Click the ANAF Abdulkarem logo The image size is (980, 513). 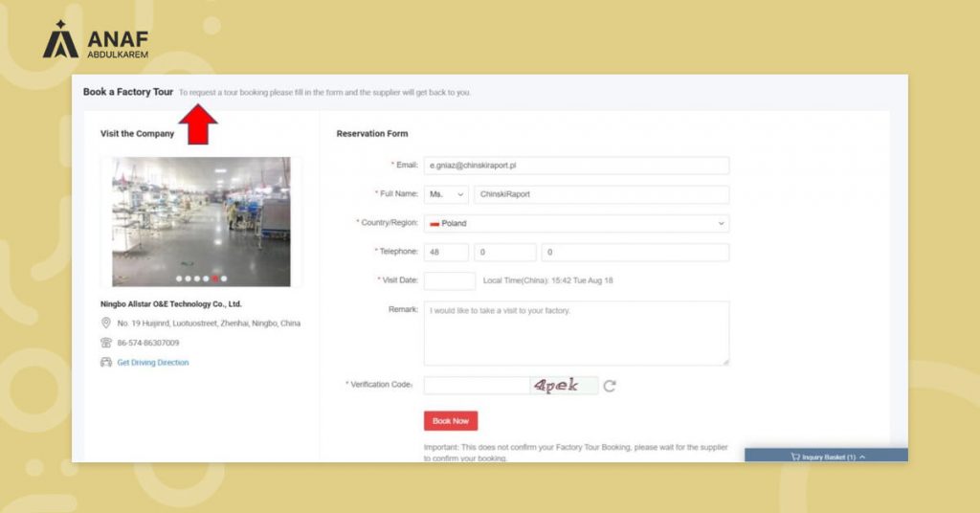point(96,39)
